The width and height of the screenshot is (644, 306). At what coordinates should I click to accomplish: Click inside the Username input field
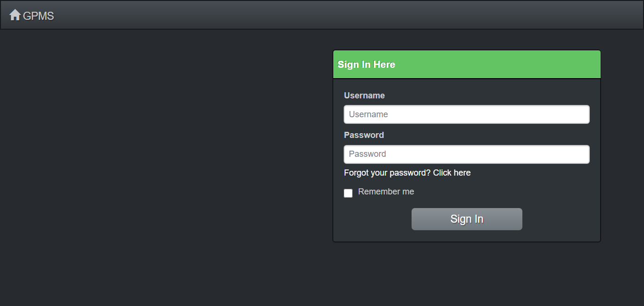466,114
